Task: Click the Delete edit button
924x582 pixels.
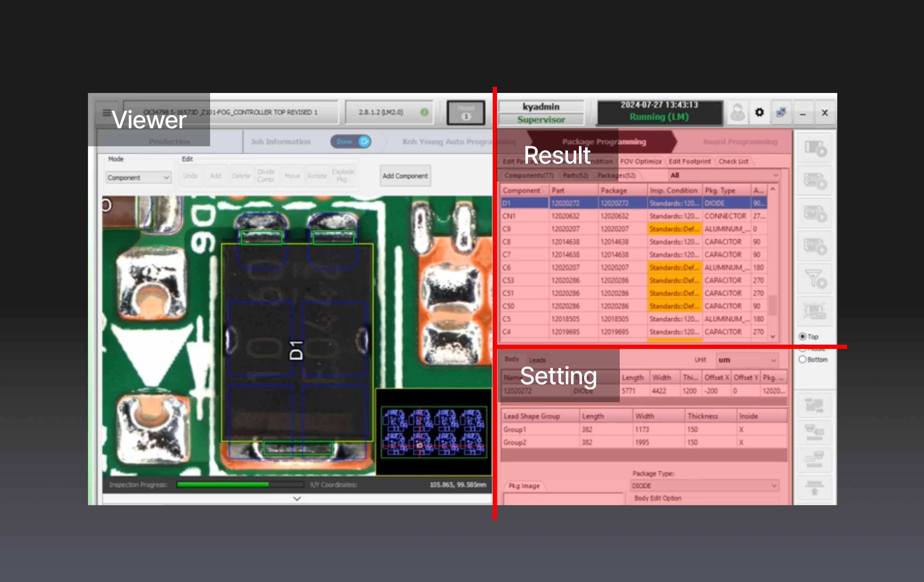Action: [x=241, y=176]
